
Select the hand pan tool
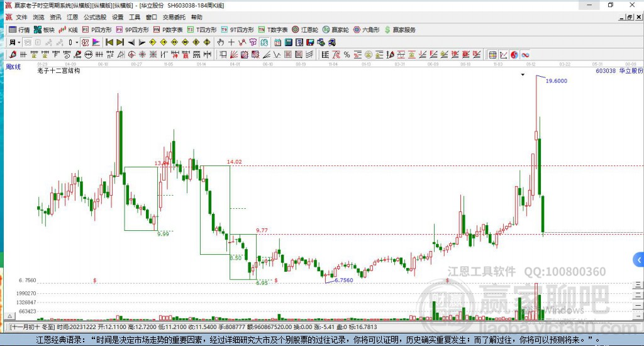pos(221,42)
